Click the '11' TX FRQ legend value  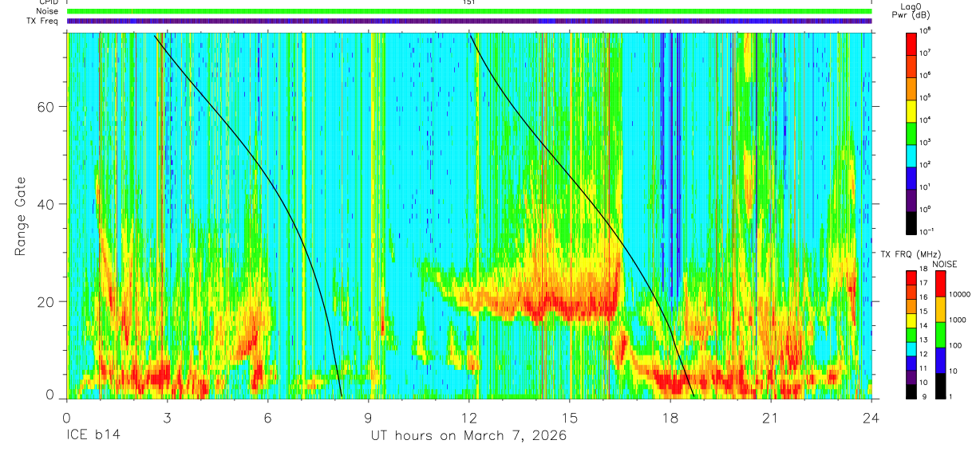tap(923, 368)
